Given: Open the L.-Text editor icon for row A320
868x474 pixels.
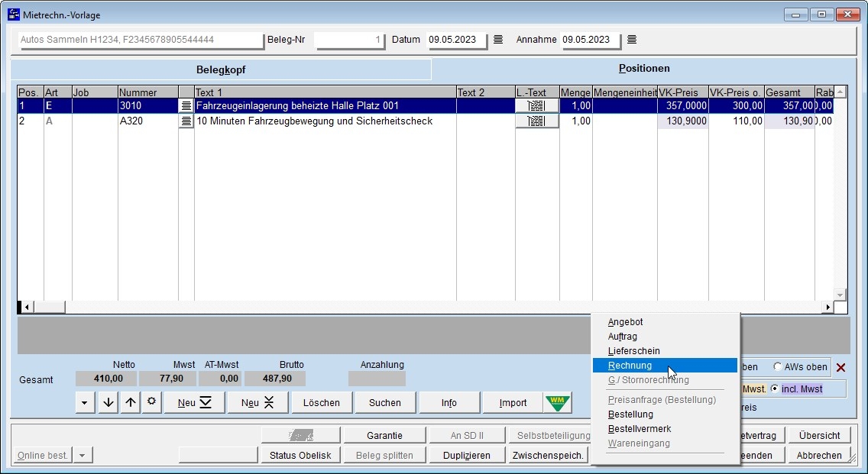Looking at the screenshot, I should pyautogui.click(x=536, y=121).
